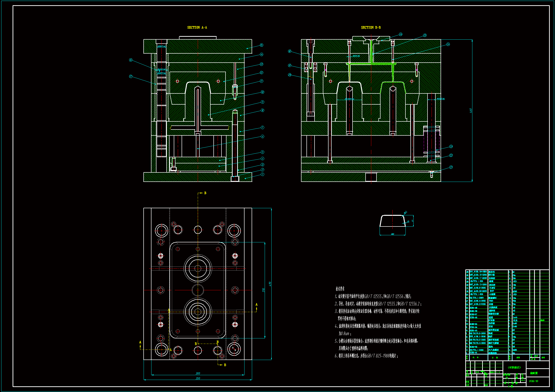Viewport: 555px width, 392px height.
Task: Select the 300 dimension below plan view
Action: (x=198, y=373)
